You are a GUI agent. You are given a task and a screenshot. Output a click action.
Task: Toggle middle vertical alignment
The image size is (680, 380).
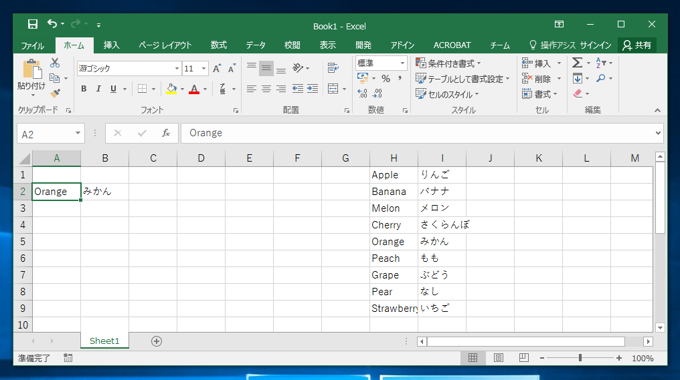266,68
